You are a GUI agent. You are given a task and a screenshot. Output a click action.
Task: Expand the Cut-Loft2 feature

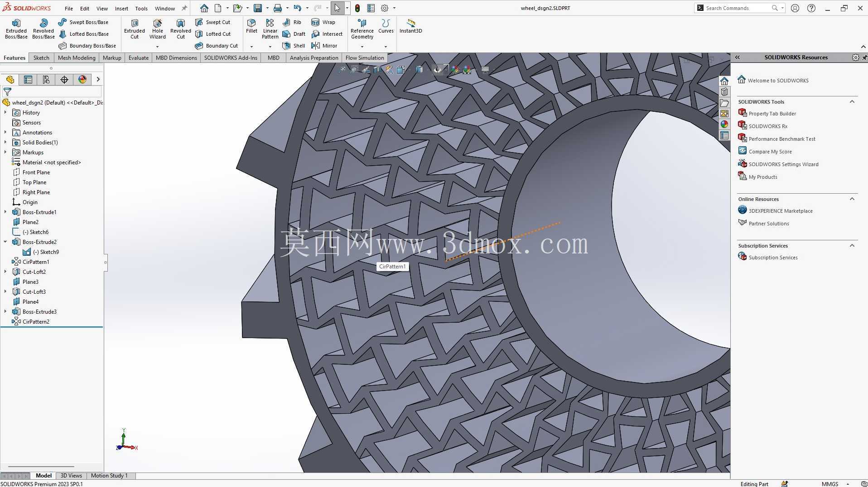5,272
